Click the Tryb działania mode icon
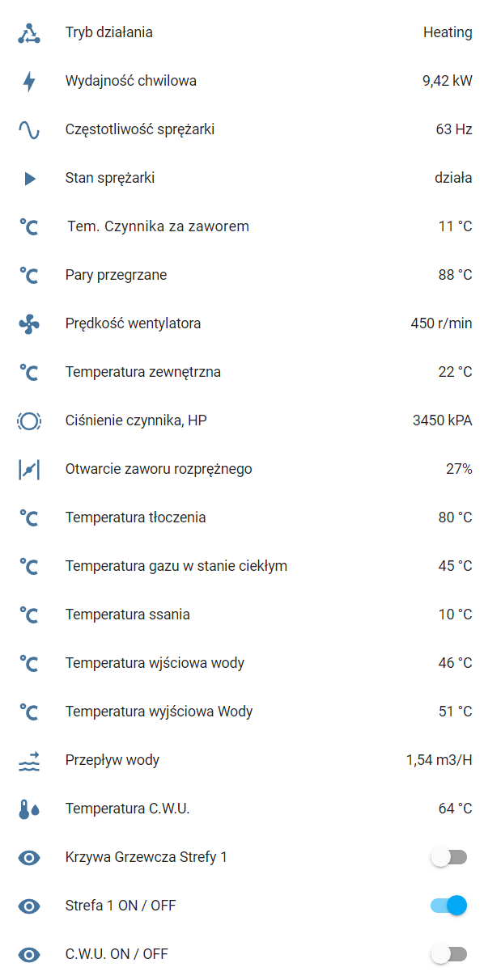 pyautogui.click(x=29, y=33)
